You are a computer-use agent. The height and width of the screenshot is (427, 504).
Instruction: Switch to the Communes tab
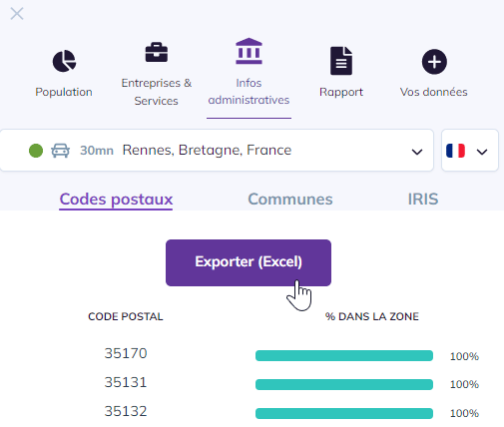(x=290, y=200)
